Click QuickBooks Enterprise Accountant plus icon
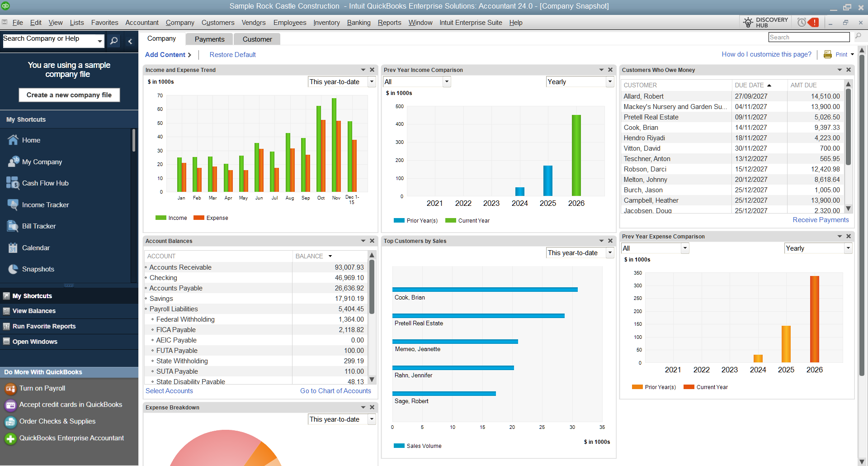The width and height of the screenshot is (868, 466). coord(10,438)
